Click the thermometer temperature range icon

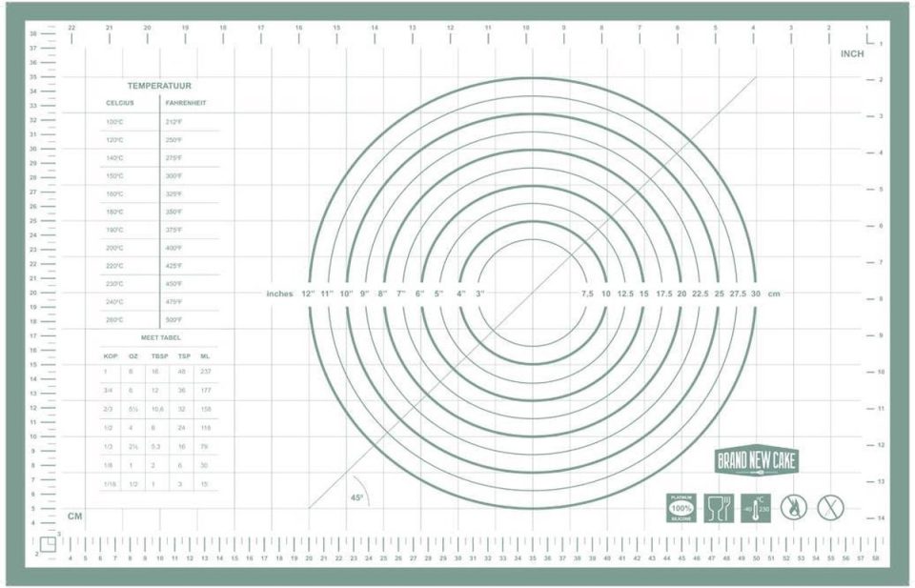pyautogui.click(x=756, y=508)
